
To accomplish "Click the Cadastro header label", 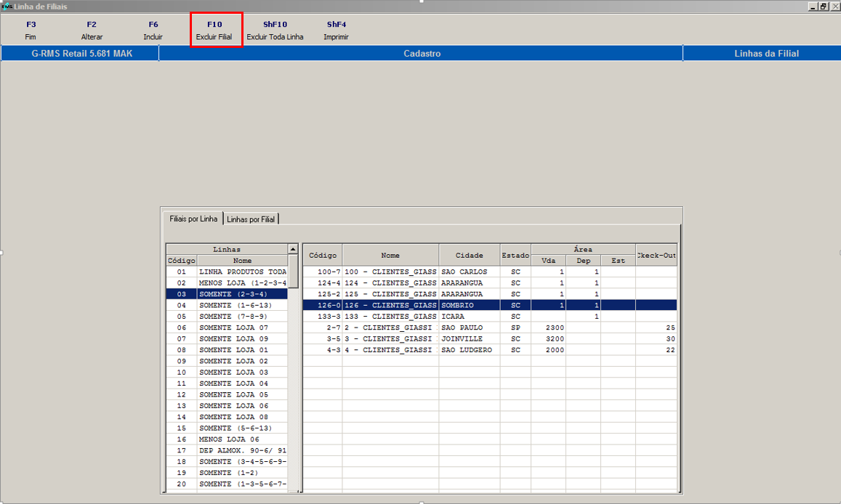I will click(422, 54).
